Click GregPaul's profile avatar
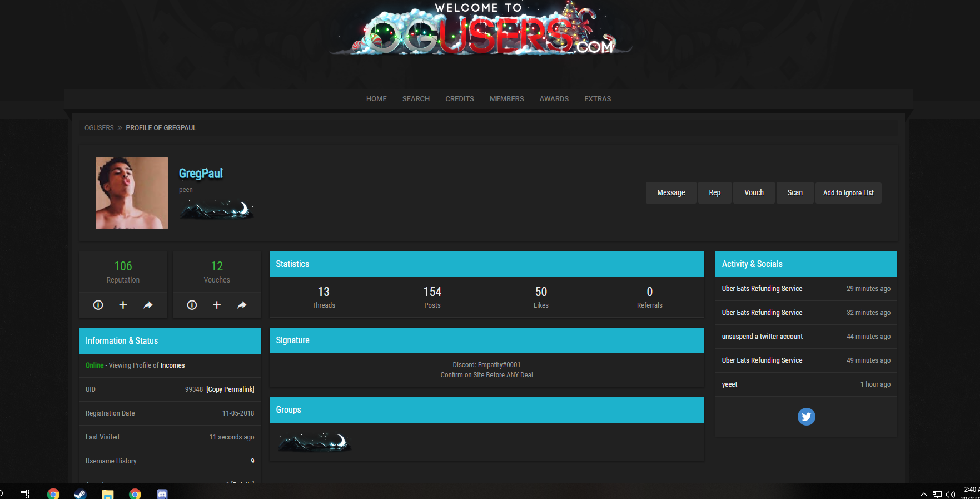 click(132, 193)
